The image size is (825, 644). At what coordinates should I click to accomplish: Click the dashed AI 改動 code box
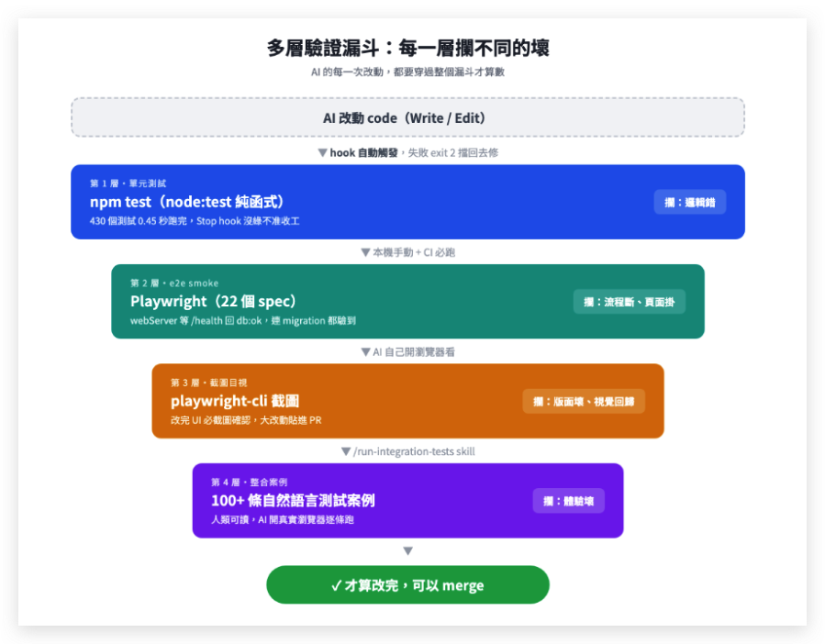pos(407,117)
